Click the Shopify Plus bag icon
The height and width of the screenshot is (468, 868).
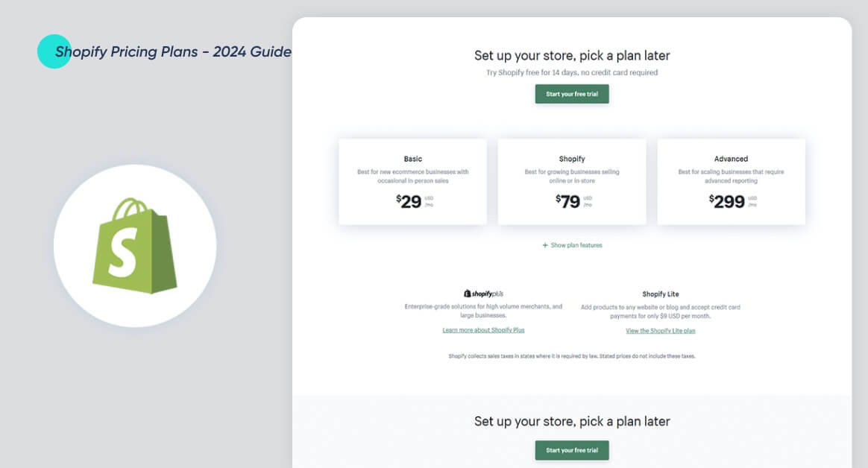(x=467, y=293)
